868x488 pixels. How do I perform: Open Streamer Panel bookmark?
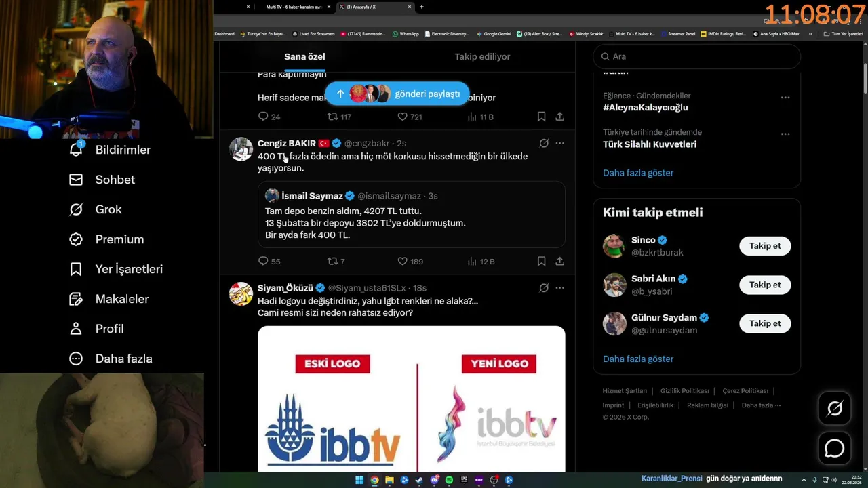click(677, 33)
